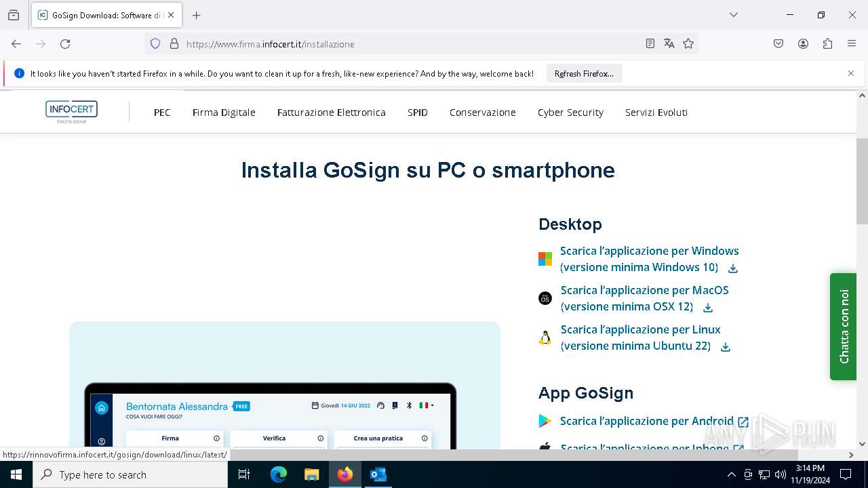Viewport: 868px width, 488px height.
Task: Click Installa GoSign su PC o smartphone heading
Action: 428,169
